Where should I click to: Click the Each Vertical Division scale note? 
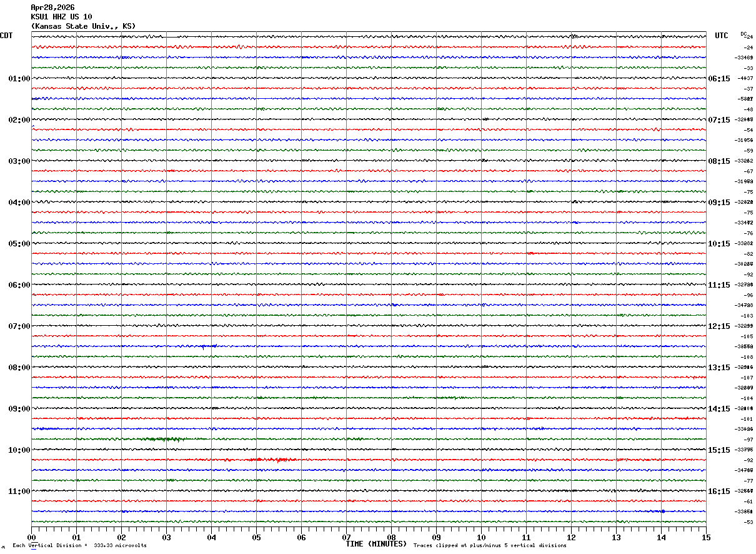pyautogui.click(x=79, y=546)
